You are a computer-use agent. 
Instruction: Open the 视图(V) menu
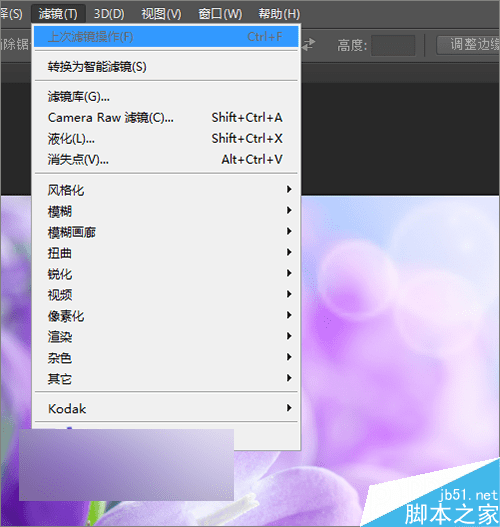pyautogui.click(x=161, y=14)
